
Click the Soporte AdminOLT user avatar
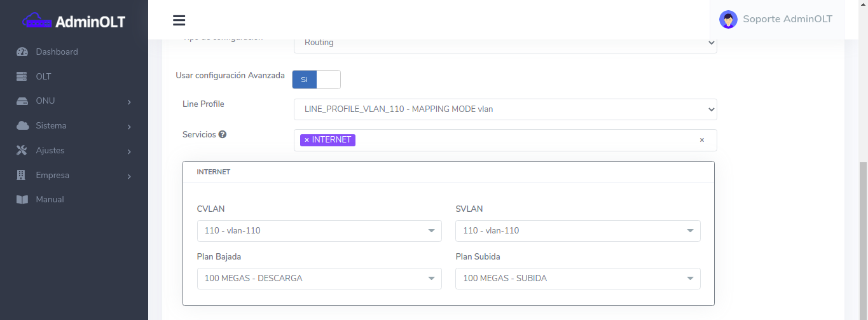coord(728,19)
